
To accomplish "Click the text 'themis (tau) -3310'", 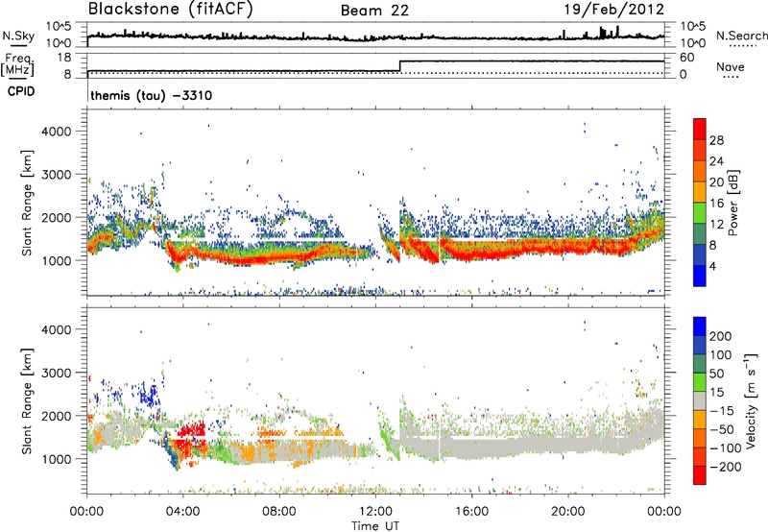I will [x=152, y=95].
